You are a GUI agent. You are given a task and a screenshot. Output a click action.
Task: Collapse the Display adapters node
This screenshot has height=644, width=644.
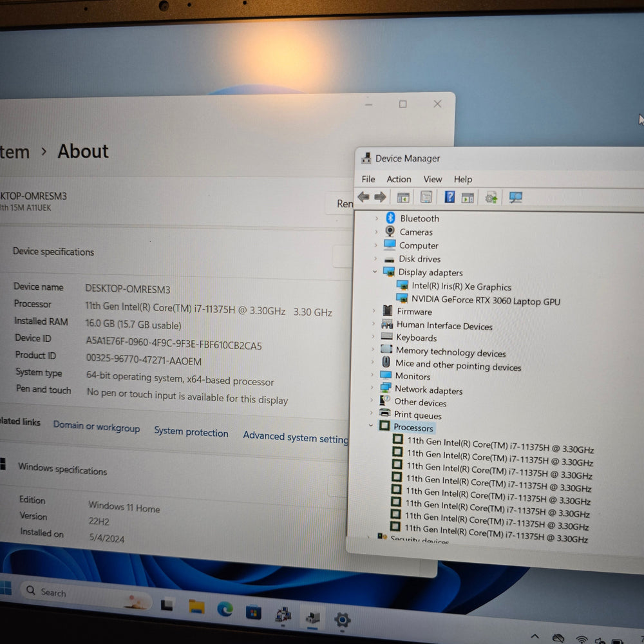[x=375, y=272]
